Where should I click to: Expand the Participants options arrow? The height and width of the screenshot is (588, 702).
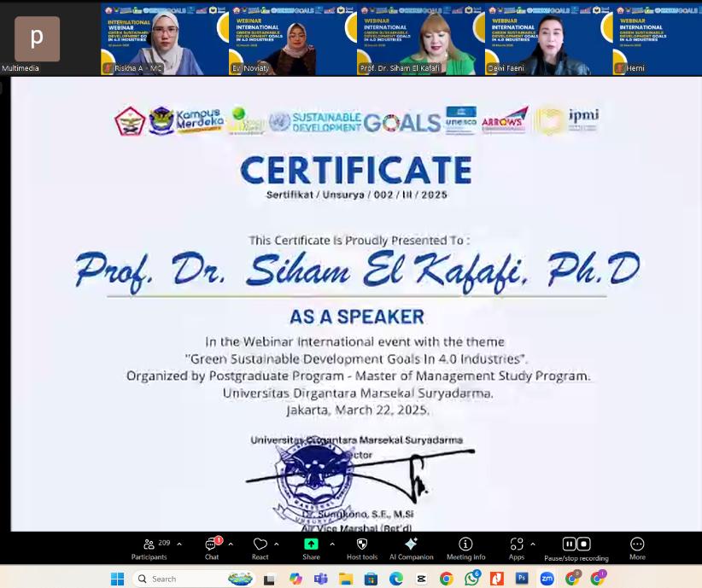click(179, 544)
